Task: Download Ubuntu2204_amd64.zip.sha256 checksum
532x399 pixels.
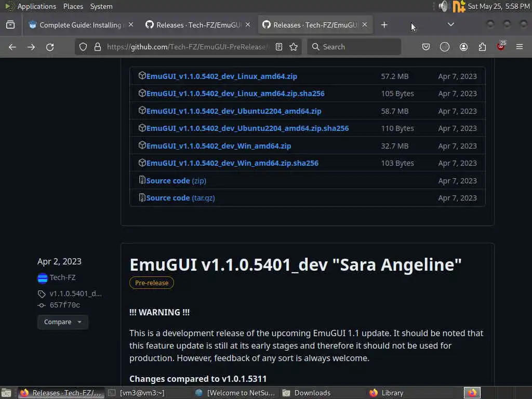Action: click(247, 129)
